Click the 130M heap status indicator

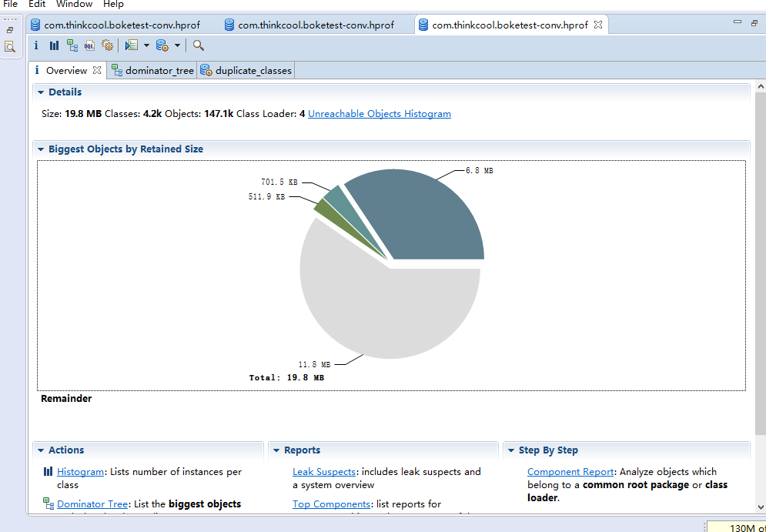(x=738, y=527)
